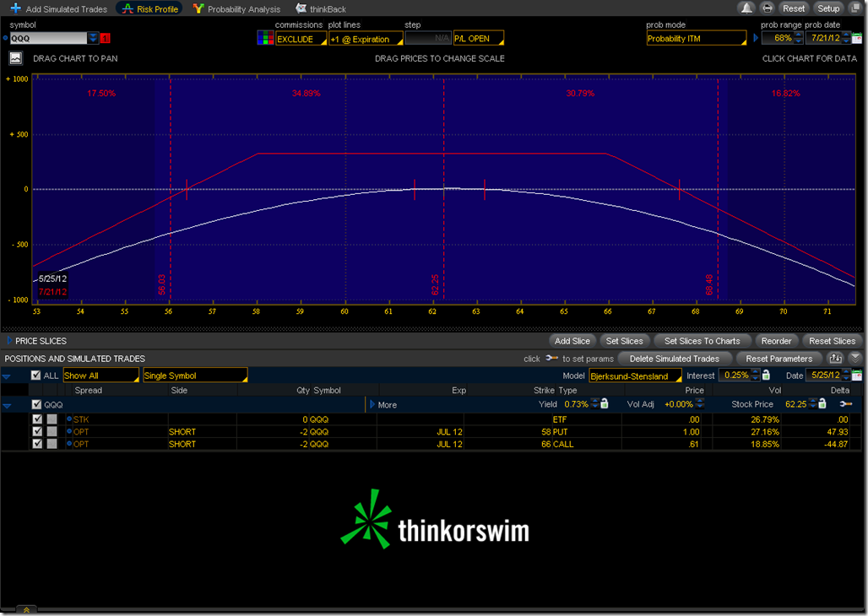The width and height of the screenshot is (868, 616).
Task: Click the Reset Slices button
Action: click(832, 341)
